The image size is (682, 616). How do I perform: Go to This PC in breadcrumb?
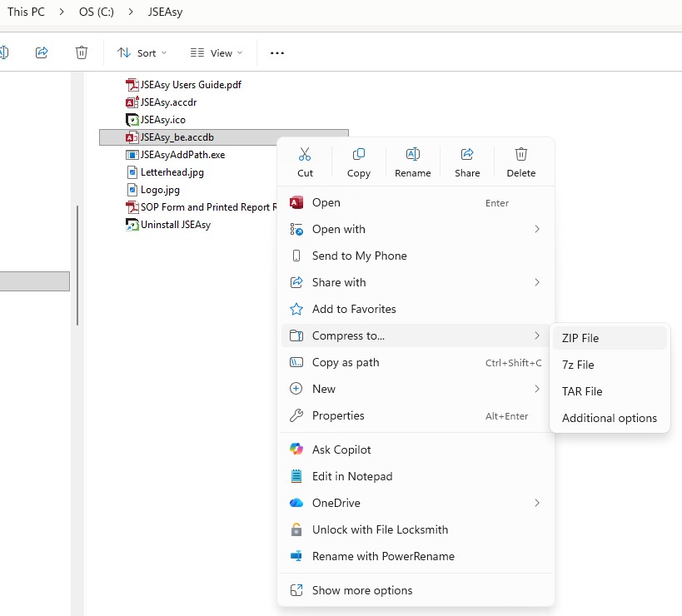coord(26,12)
